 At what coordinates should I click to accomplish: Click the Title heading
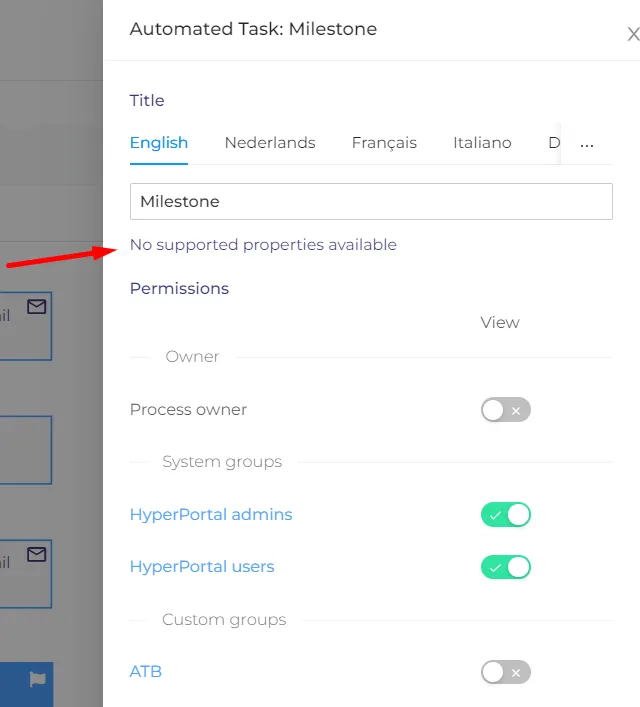pos(147,100)
